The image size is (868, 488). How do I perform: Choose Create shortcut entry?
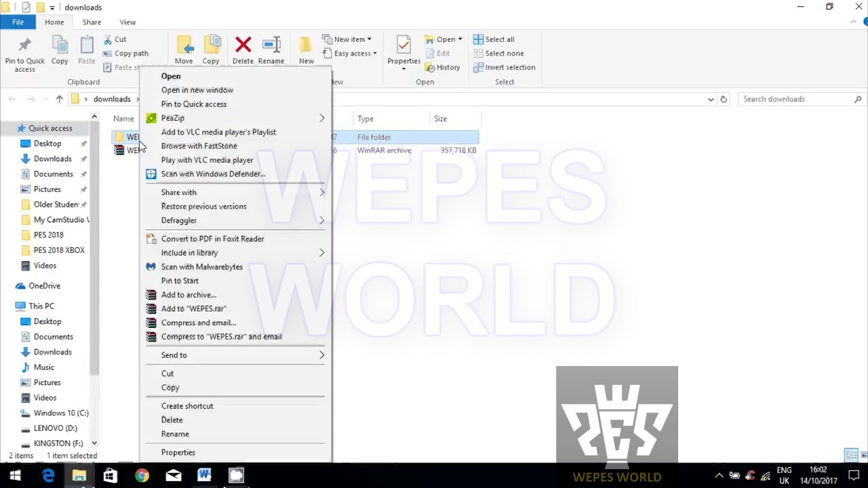coord(187,406)
